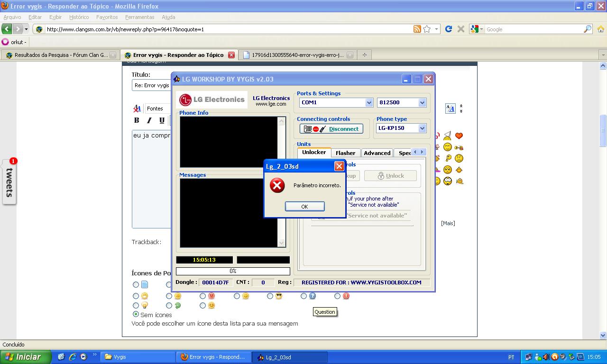Open the Arquivo menu
Image resolution: width=607 pixels, height=364 pixels.
point(12,17)
